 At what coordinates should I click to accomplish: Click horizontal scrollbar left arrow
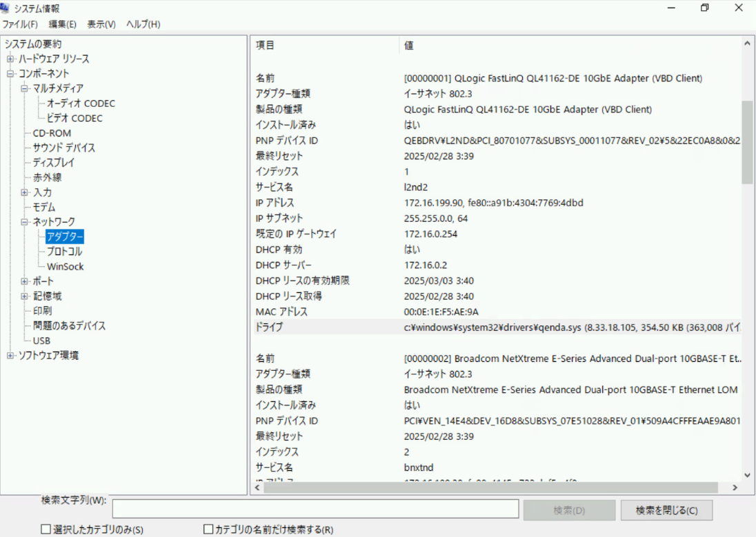[257, 488]
